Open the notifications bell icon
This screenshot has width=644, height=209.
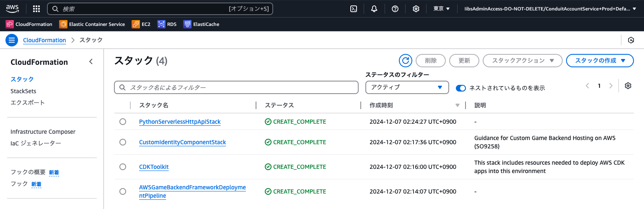click(x=374, y=9)
